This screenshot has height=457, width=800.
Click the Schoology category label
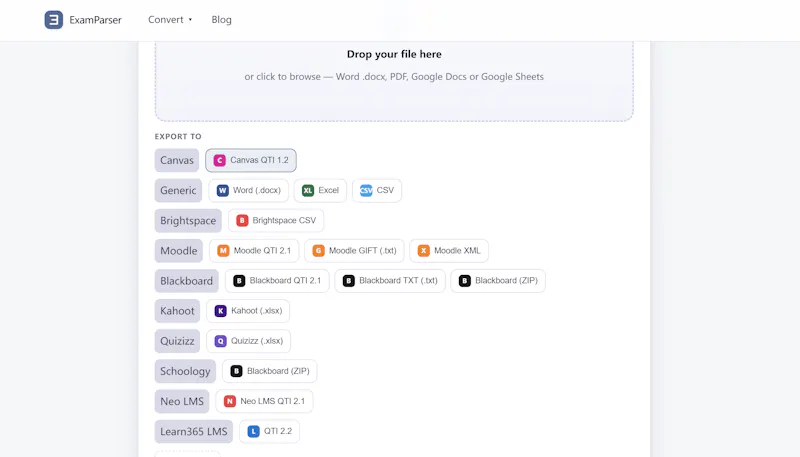point(185,371)
